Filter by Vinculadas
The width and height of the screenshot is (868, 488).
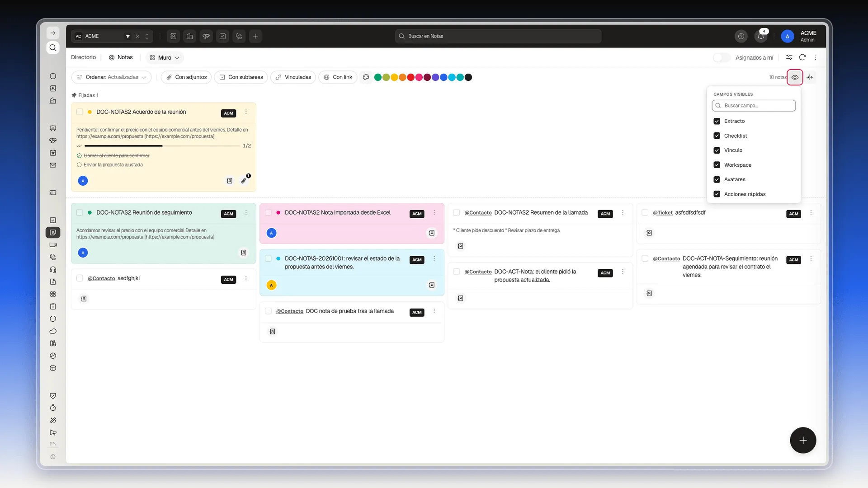[x=293, y=77]
